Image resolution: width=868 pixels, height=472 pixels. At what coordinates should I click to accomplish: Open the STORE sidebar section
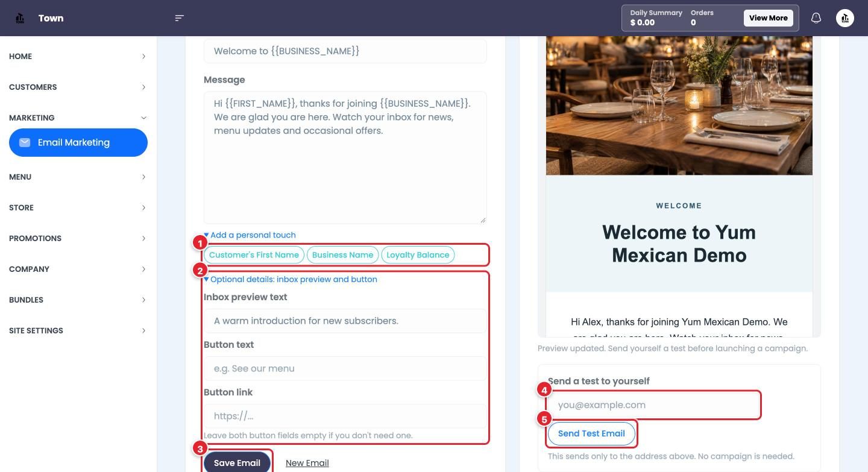click(x=78, y=207)
